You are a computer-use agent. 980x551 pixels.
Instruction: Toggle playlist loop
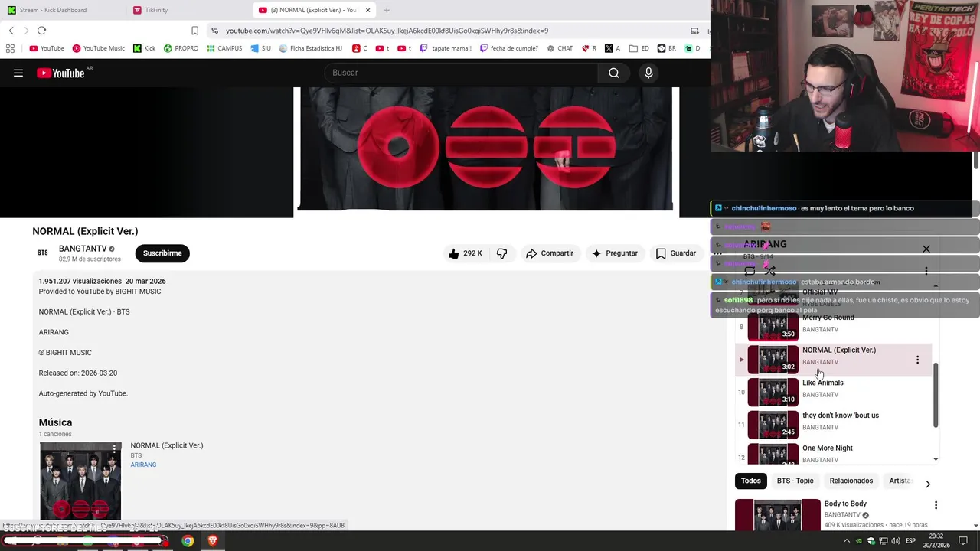pyautogui.click(x=750, y=271)
